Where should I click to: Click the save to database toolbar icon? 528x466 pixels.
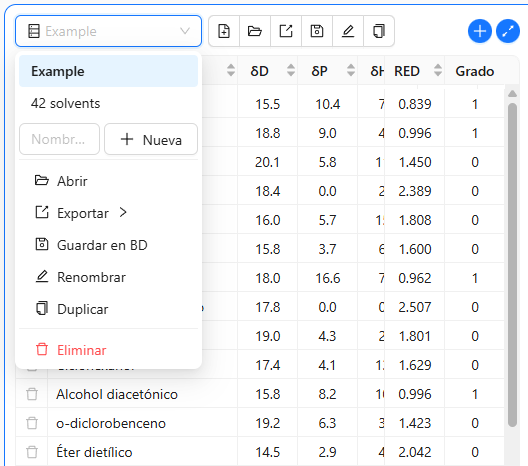[x=317, y=31]
